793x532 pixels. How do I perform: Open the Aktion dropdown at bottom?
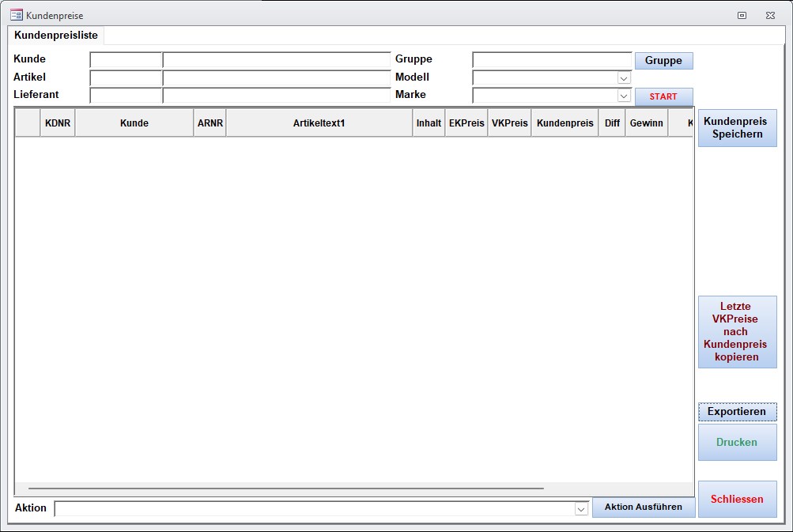[x=581, y=509]
